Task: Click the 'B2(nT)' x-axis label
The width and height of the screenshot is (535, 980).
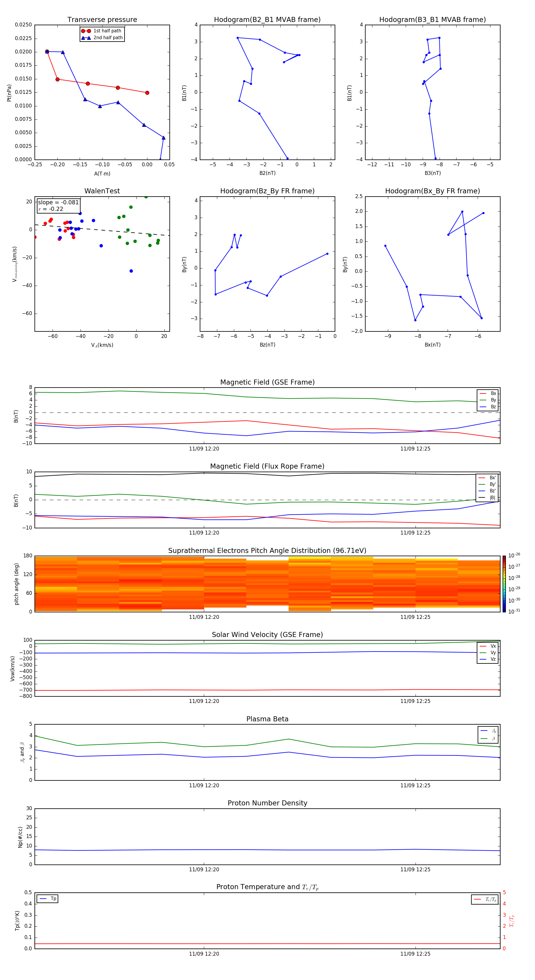Action: pos(267,173)
